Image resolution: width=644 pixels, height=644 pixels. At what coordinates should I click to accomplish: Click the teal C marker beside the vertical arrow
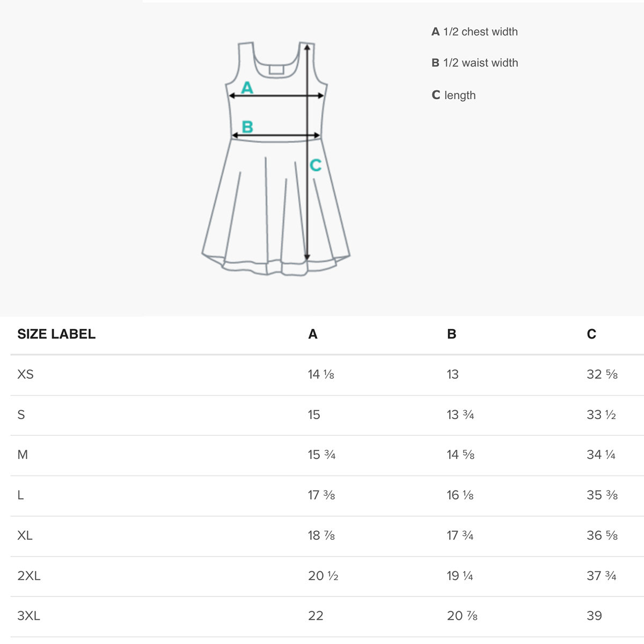[x=316, y=165]
